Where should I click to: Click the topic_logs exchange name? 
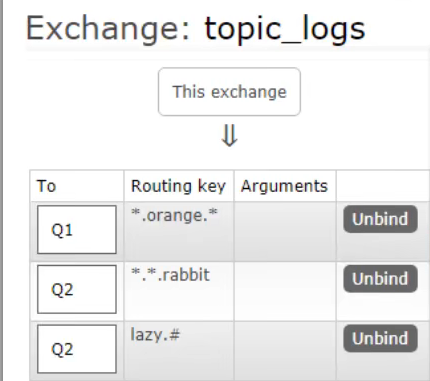tap(285, 30)
